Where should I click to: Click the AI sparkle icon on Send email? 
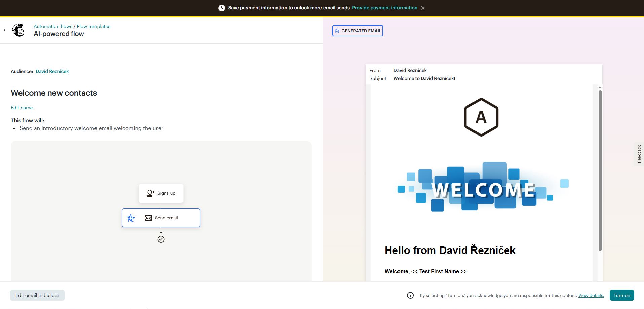pyautogui.click(x=131, y=218)
